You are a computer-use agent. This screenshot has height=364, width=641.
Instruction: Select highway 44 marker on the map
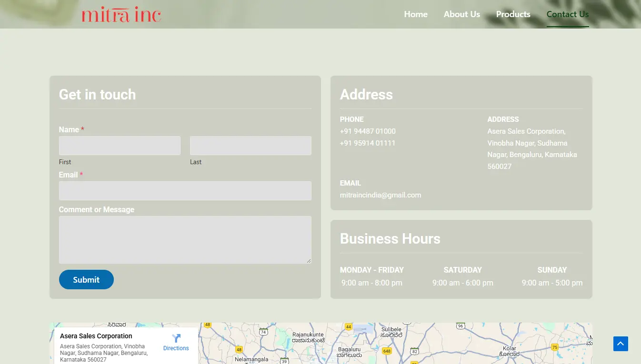click(x=349, y=327)
